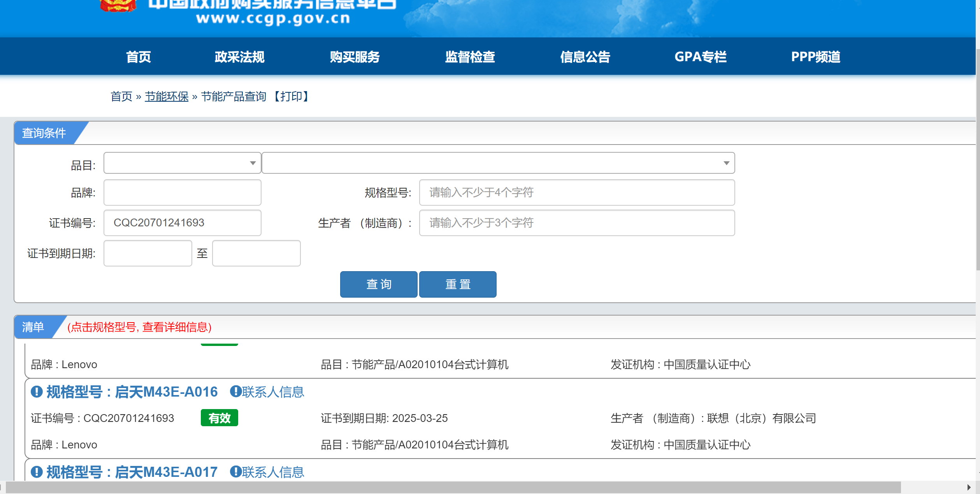Click info icon beside 规格型号 启天M43E-A017
980x494 pixels.
pos(37,472)
